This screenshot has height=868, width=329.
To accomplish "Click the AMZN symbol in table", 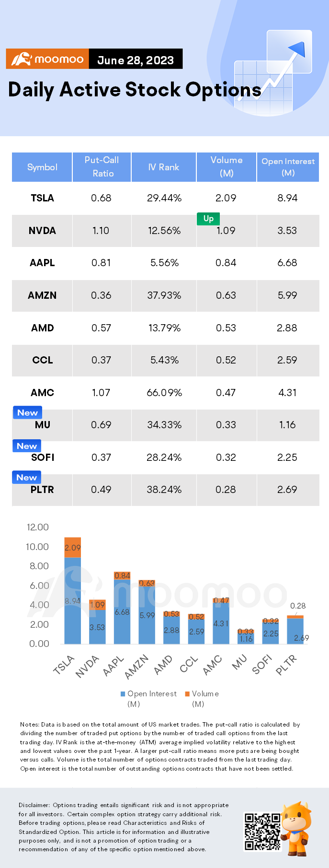I will click(x=42, y=295).
